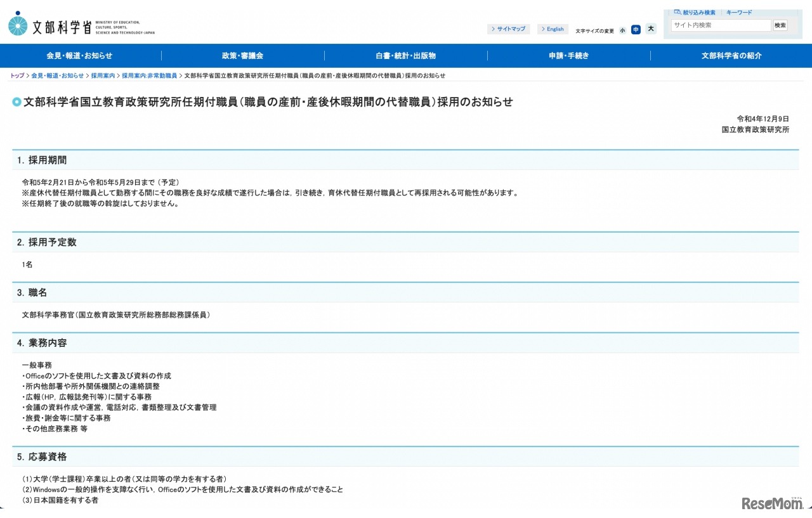Click the 文部科学事務官 job title line
Screen dimensions: 812x518
pyautogui.click(x=116, y=314)
